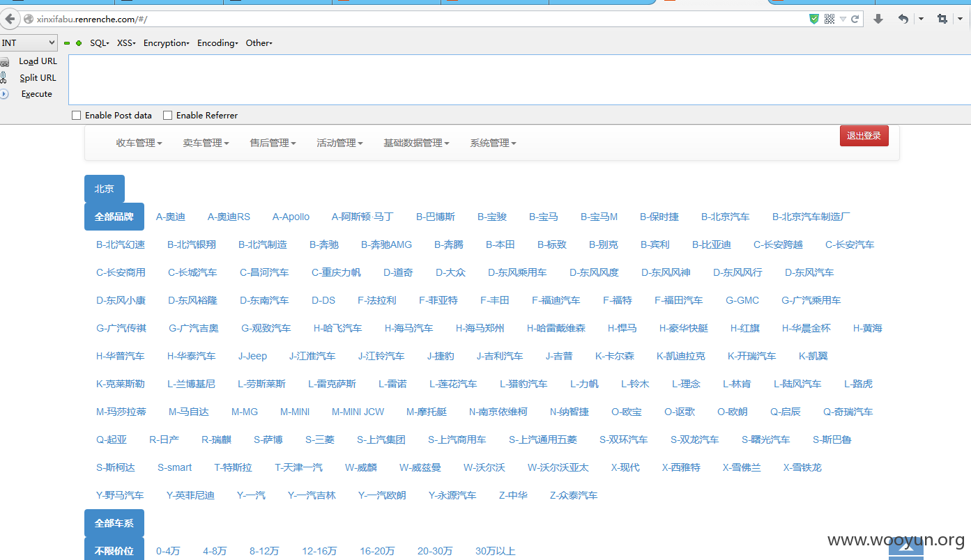
Task: Select brand link M-MINI JCW
Action: (358, 412)
